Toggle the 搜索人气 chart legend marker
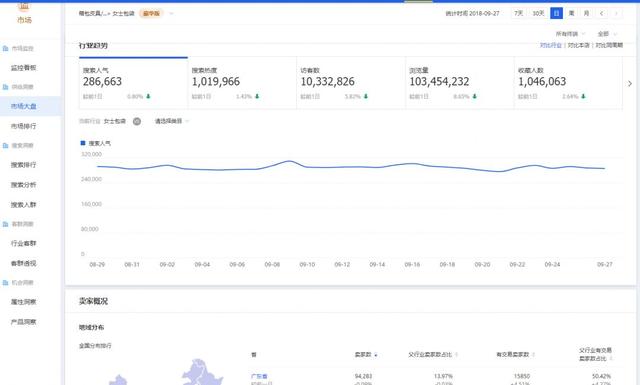 click(x=83, y=143)
